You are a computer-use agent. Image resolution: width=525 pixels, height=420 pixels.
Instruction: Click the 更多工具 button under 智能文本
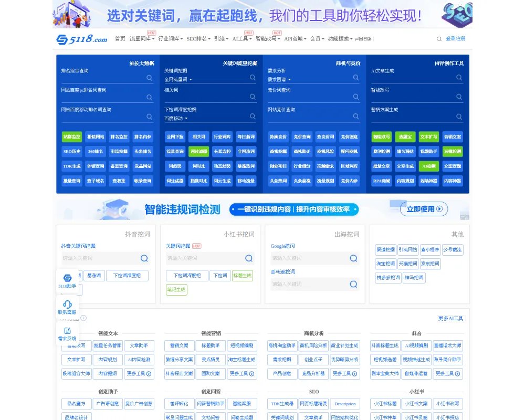pos(139,373)
